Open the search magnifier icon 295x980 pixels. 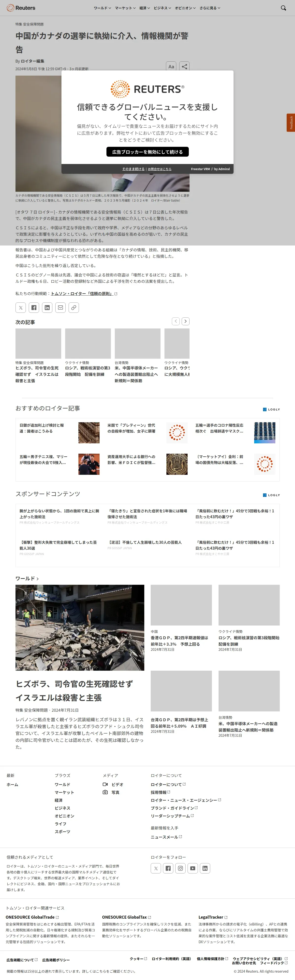click(283, 8)
